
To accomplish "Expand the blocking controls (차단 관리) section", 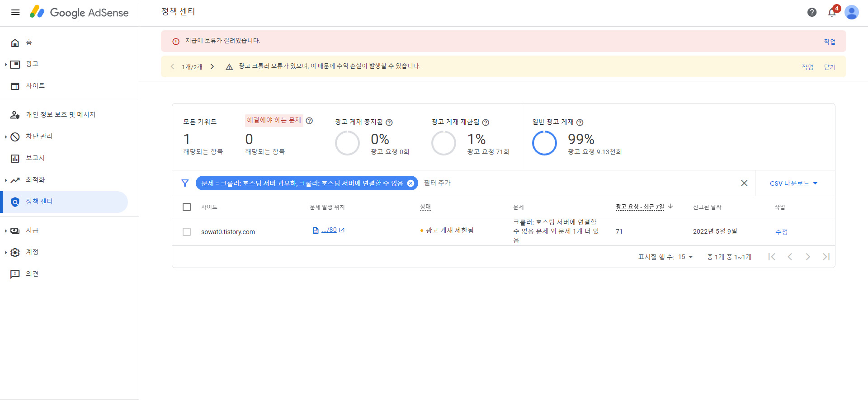I will pyautogui.click(x=6, y=137).
